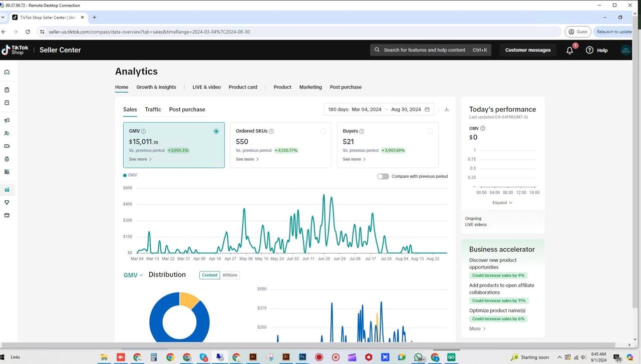Open a new browser tab with plus icon

pos(94,17)
